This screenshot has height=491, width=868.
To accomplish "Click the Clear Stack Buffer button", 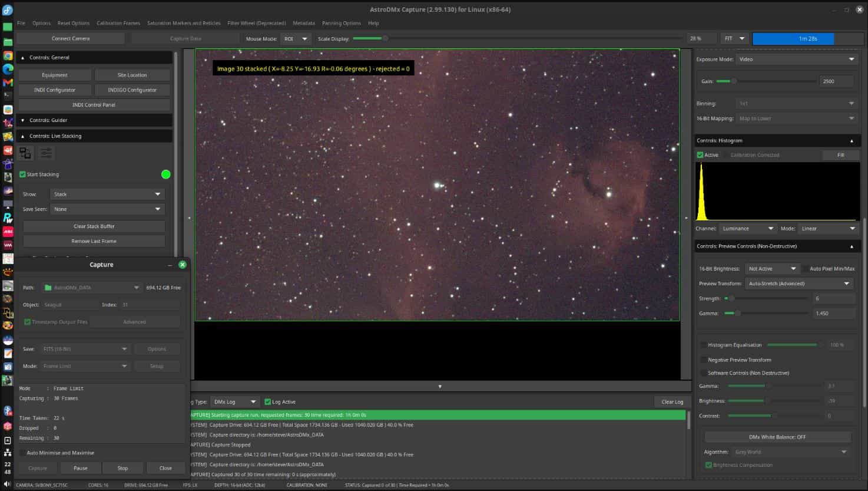I will [x=94, y=226].
